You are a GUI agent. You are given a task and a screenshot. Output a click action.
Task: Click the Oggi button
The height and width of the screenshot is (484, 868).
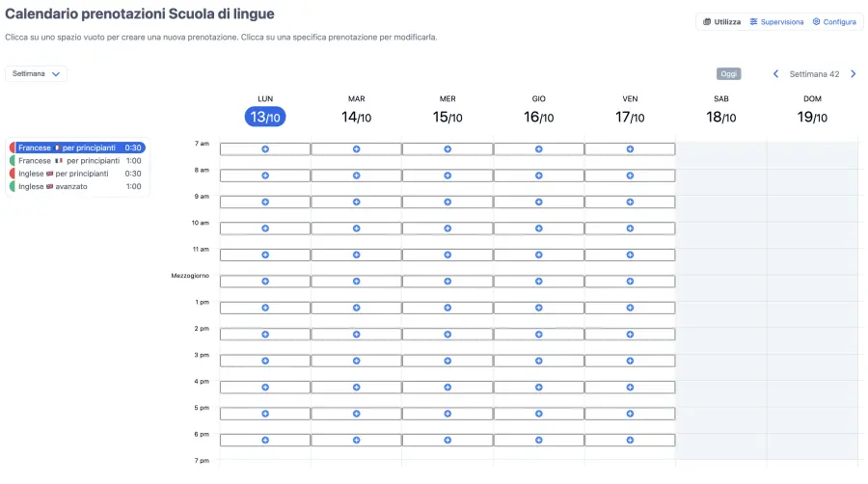pyautogui.click(x=729, y=74)
